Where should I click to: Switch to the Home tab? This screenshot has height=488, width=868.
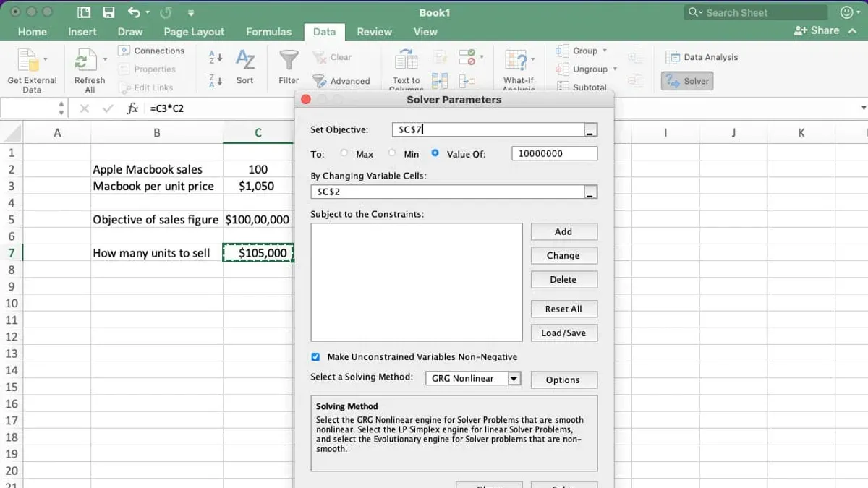coord(33,32)
